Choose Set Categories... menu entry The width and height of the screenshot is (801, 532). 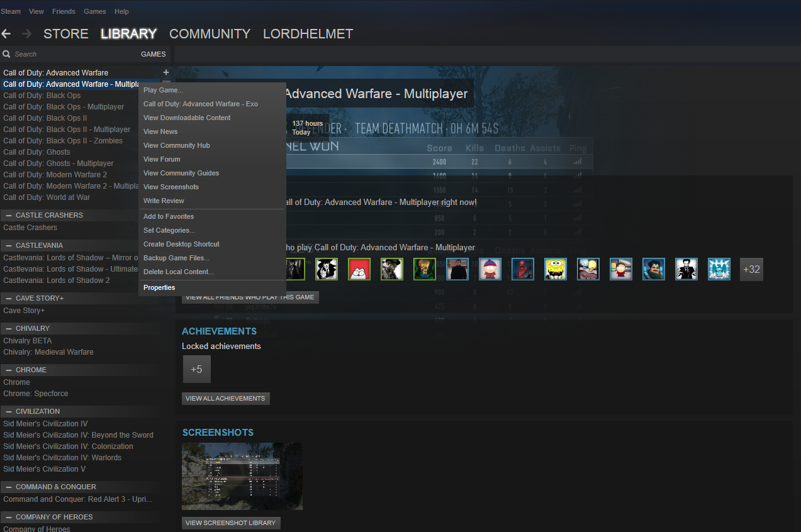pos(212,230)
